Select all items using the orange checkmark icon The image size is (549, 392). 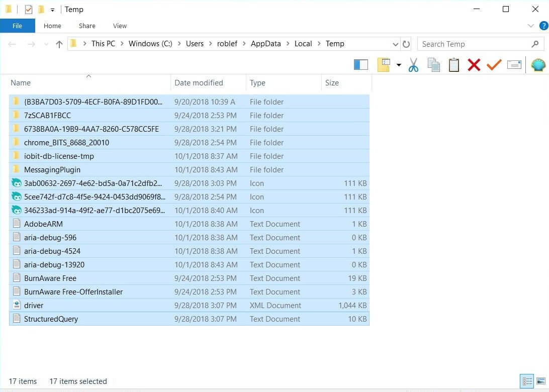(x=494, y=64)
